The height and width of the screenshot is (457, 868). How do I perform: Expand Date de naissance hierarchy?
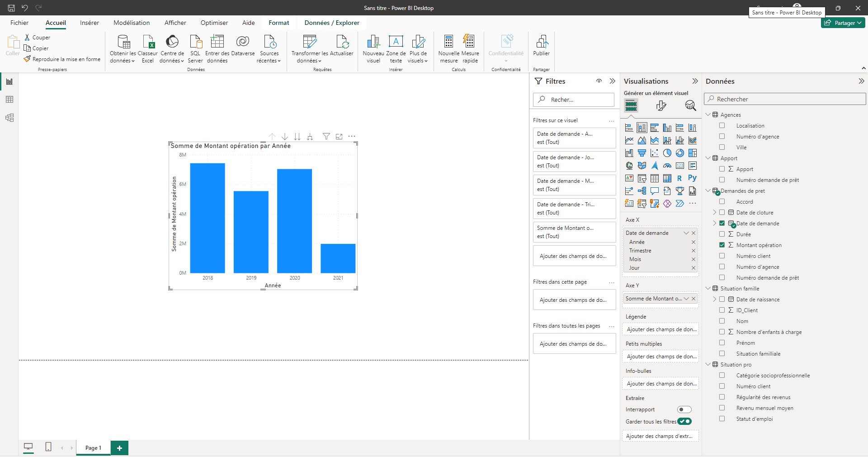tap(715, 299)
